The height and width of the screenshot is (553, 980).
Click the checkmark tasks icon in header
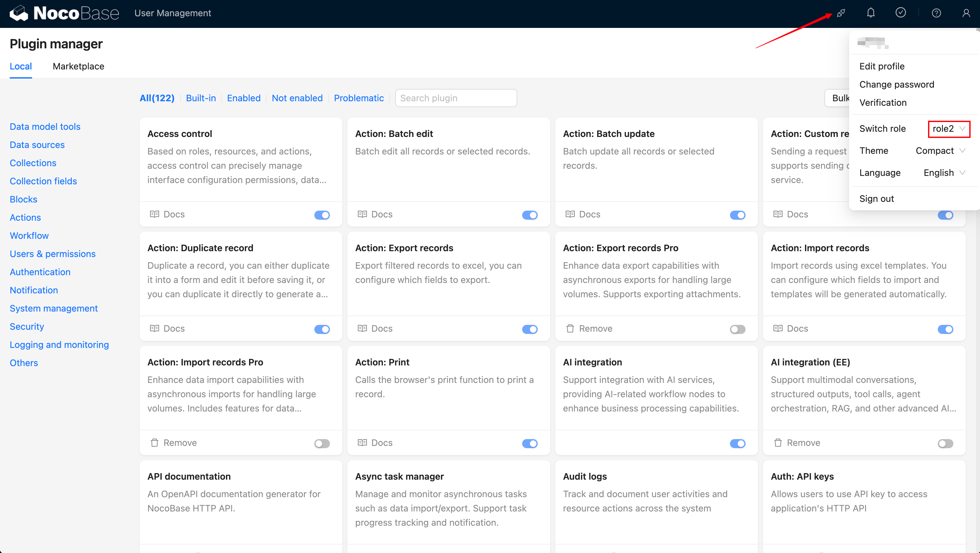click(900, 13)
